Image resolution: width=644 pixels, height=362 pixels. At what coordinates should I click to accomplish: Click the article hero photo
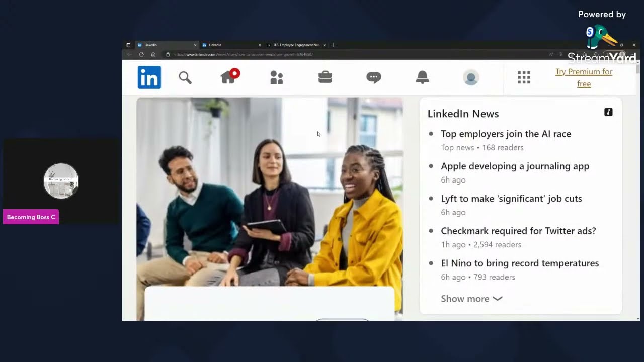click(269, 191)
